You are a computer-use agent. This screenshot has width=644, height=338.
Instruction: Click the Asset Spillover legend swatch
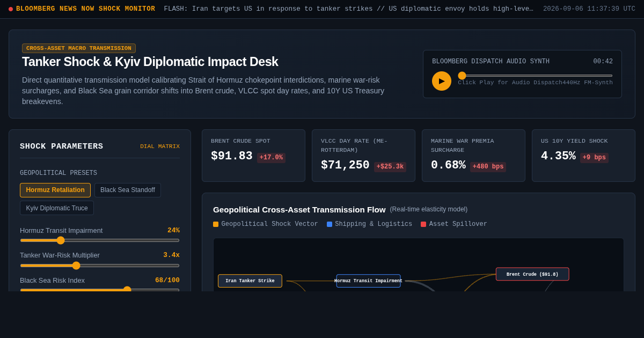[x=423, y=224]
